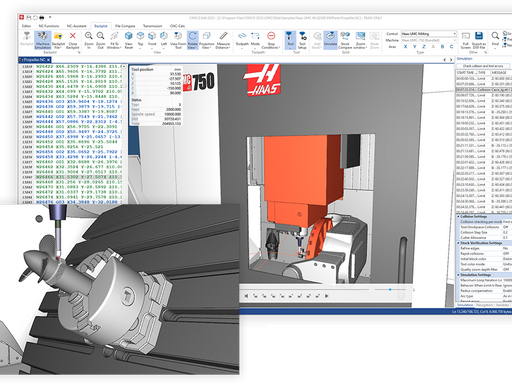Image resolution: width=512 pixels, height=384 pixels.
Task: Open the NC Functions ribbon tab
Action: coord(49,26)
